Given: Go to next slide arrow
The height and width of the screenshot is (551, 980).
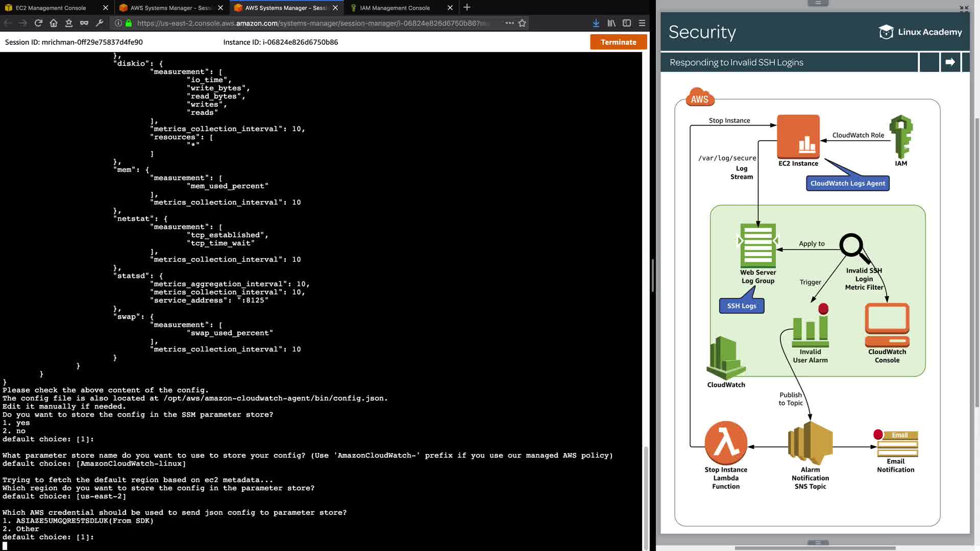Looking at the screenshot, I should pyautogui.click(x=950, y=62).
